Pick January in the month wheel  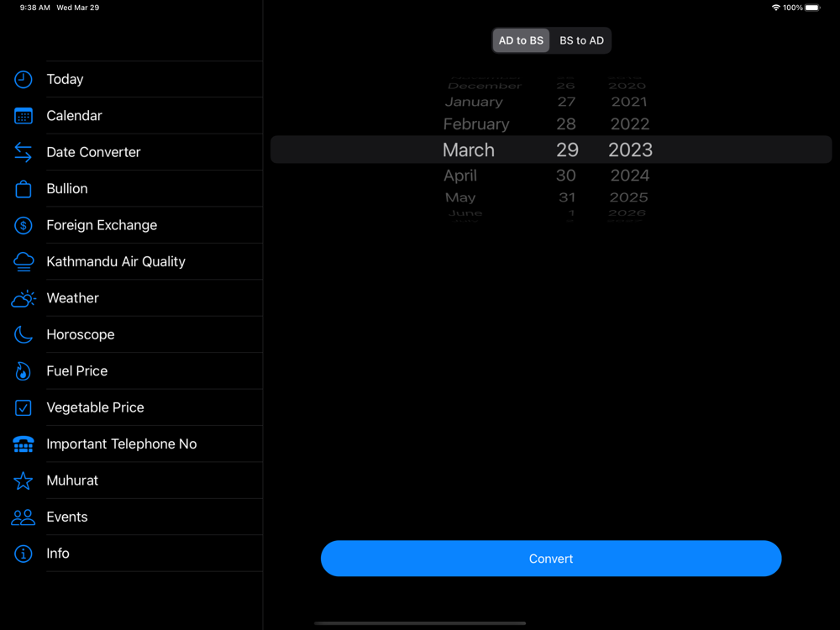coord(474,102)
